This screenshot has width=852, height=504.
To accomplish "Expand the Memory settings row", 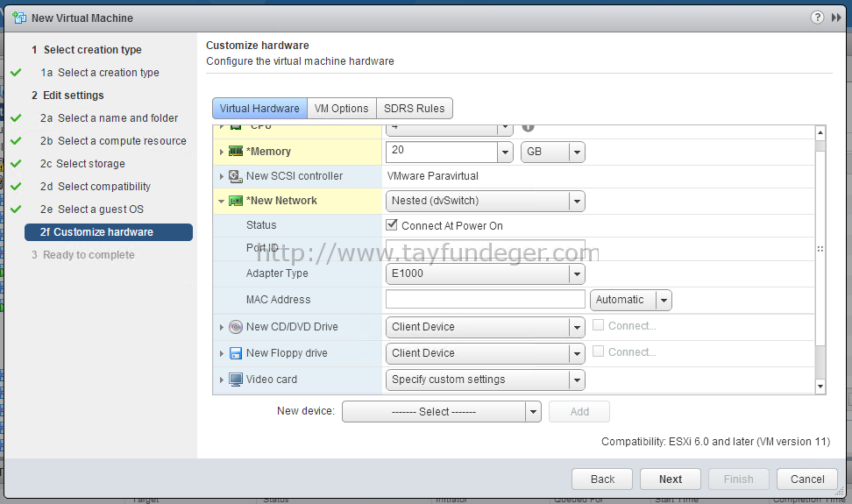I will 221,152.
